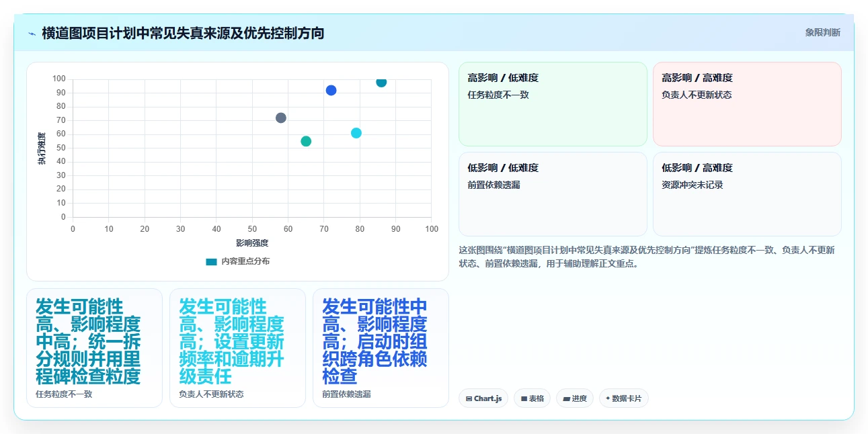
Task: Click the 表格 tag label
Action: point(537,398)
